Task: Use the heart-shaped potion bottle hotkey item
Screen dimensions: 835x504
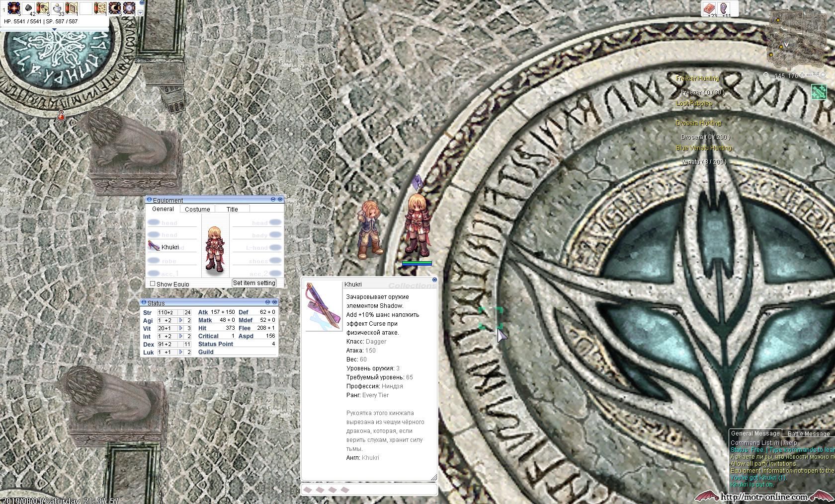Action: pos(57,8)
